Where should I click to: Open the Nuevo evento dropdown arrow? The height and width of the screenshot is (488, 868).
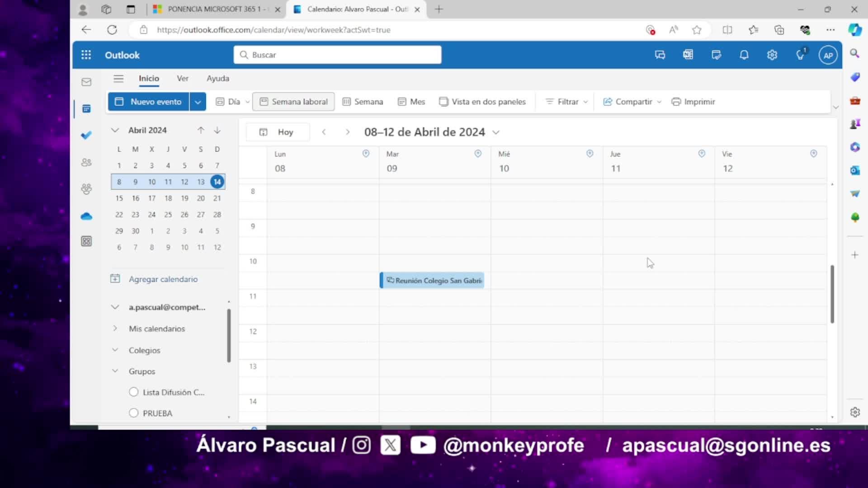198,102
